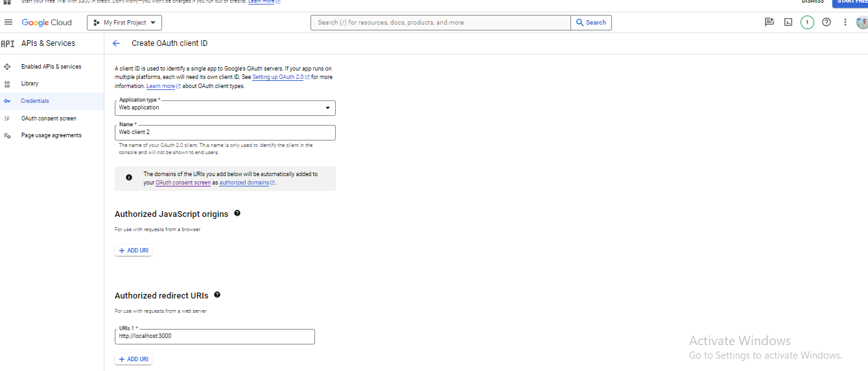Open the three-dot settings menu
Viewport: 868px width, 371px height.
point(845,22)
